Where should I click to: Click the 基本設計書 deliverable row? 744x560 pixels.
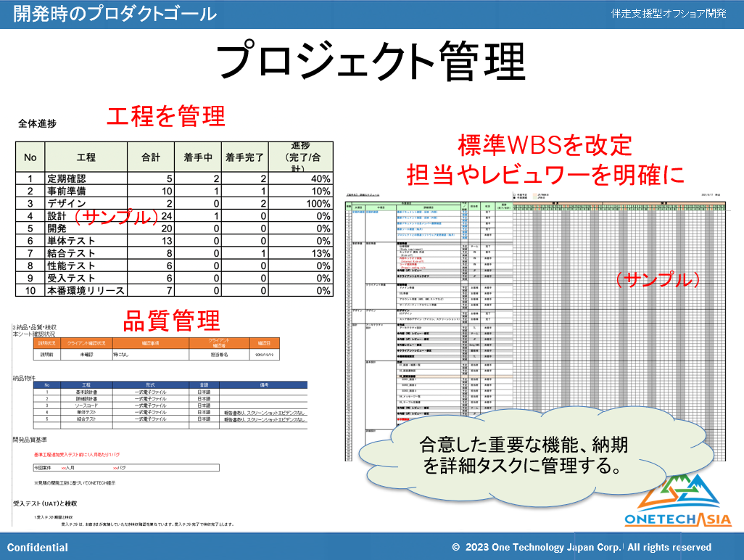click(170, 392)
